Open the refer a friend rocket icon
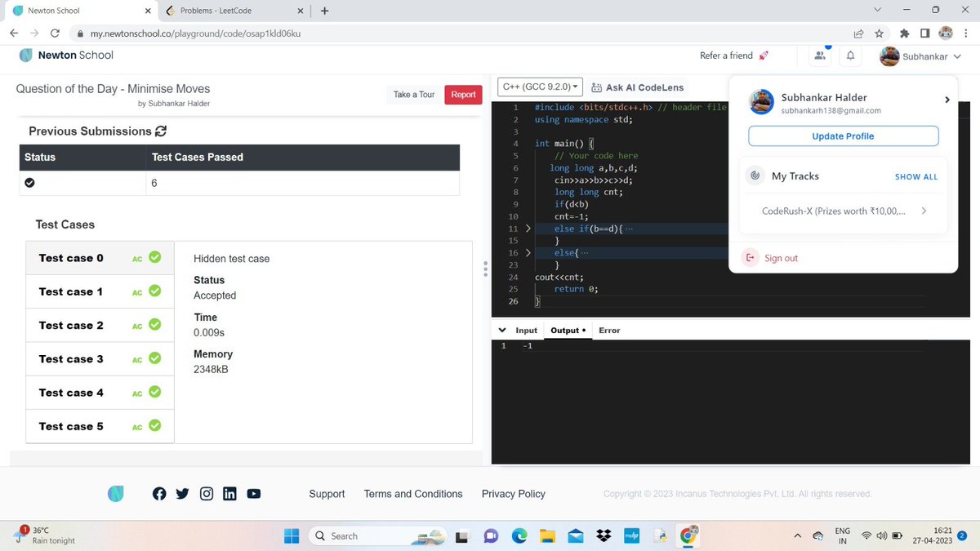 (x=764, y=56)
